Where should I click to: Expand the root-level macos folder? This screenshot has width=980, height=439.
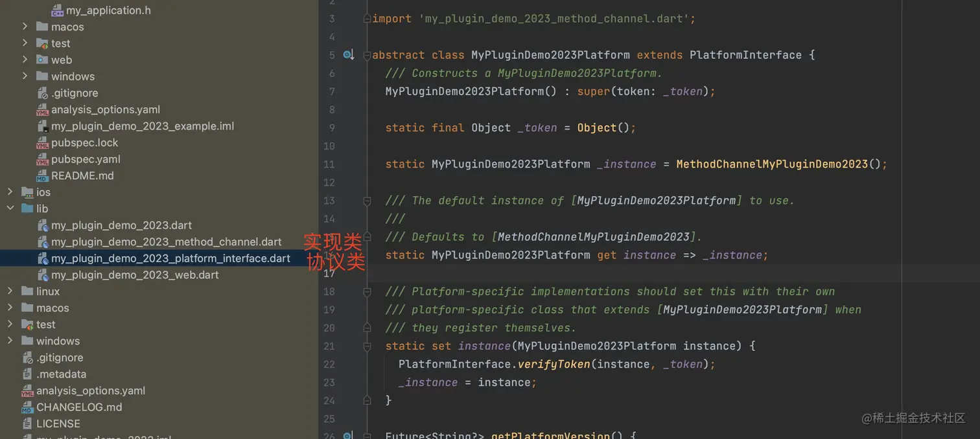point(10,308)
